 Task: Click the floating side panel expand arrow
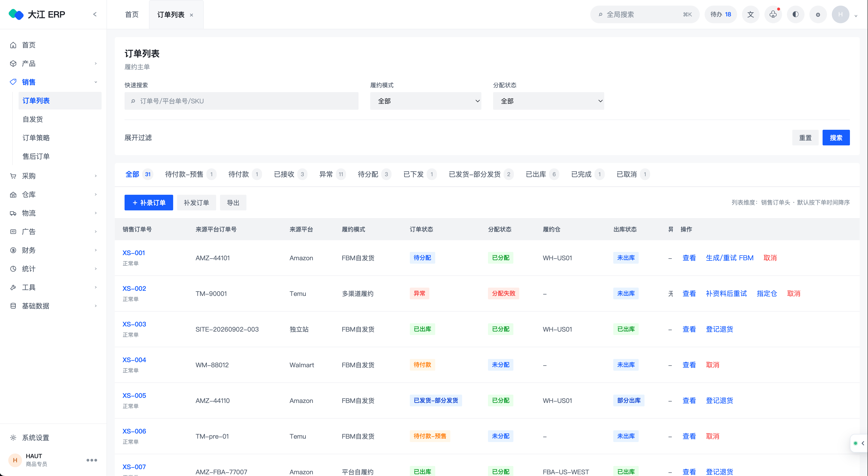coord(863,443)
